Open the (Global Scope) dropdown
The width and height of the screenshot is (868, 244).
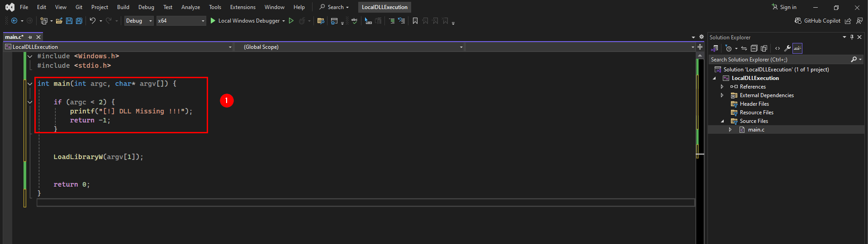pyautogui.click(x=350, y=47)
